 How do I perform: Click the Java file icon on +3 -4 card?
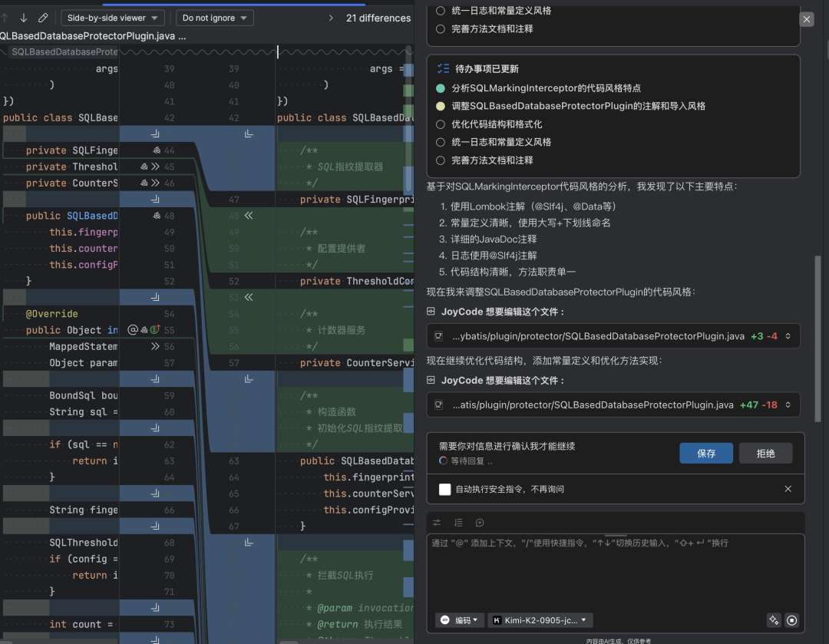439,336
